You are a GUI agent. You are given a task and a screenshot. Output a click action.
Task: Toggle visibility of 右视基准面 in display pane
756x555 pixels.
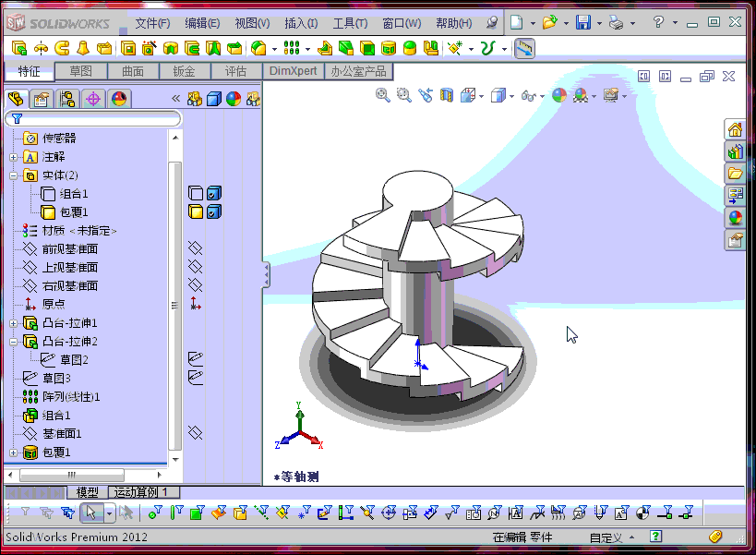coord(196,285)
